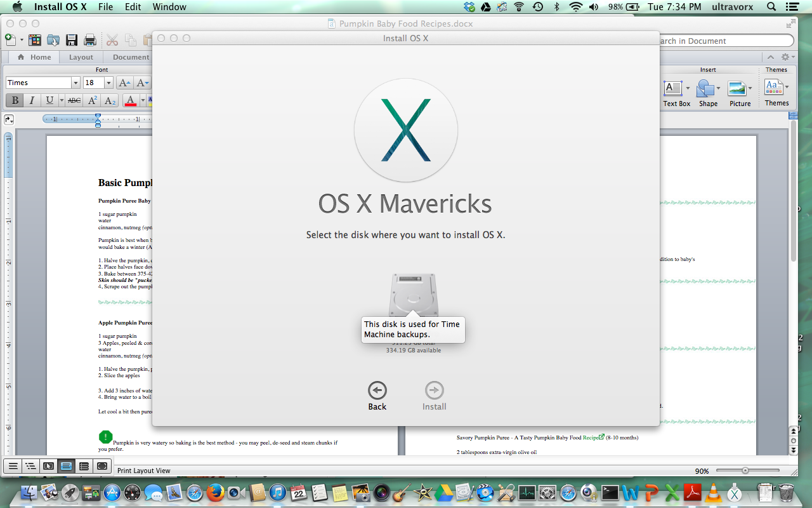Open the File menu
812x508 pixels.
(x=105, y=7)
